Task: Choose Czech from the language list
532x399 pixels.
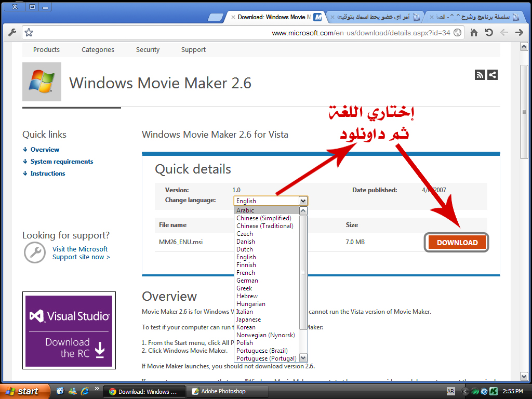Action: point(267,234)
